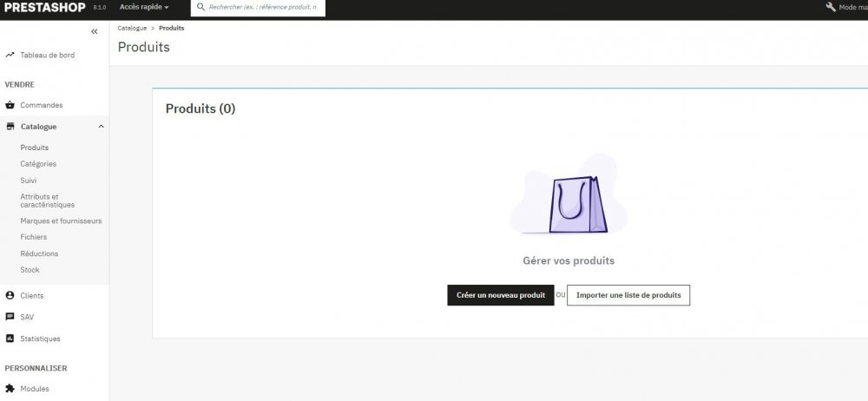Click the Catalogue store icon
The width and height of the screenshot is (868, 401).
(10, 126)
